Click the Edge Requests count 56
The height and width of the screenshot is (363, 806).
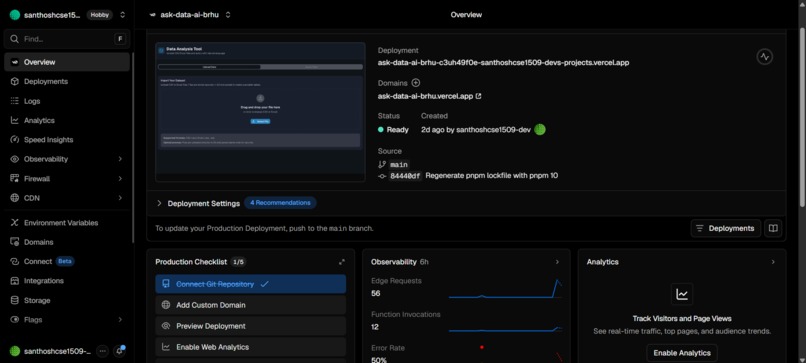(375, 294)
